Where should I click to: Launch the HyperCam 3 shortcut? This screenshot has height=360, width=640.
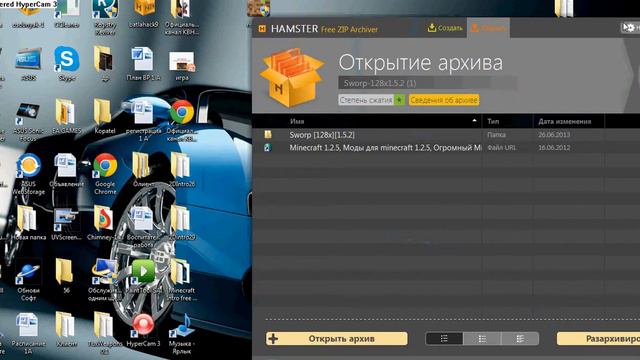(143, 330)
